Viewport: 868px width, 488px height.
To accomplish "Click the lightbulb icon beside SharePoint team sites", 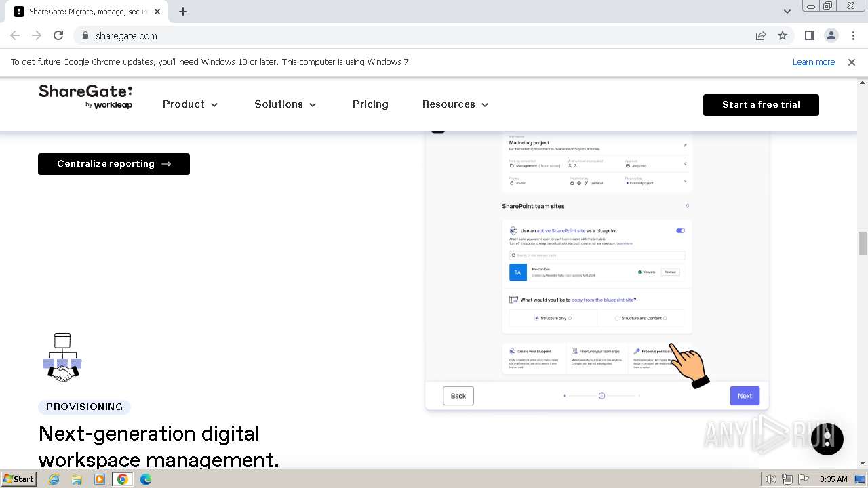I will (687, 206).
